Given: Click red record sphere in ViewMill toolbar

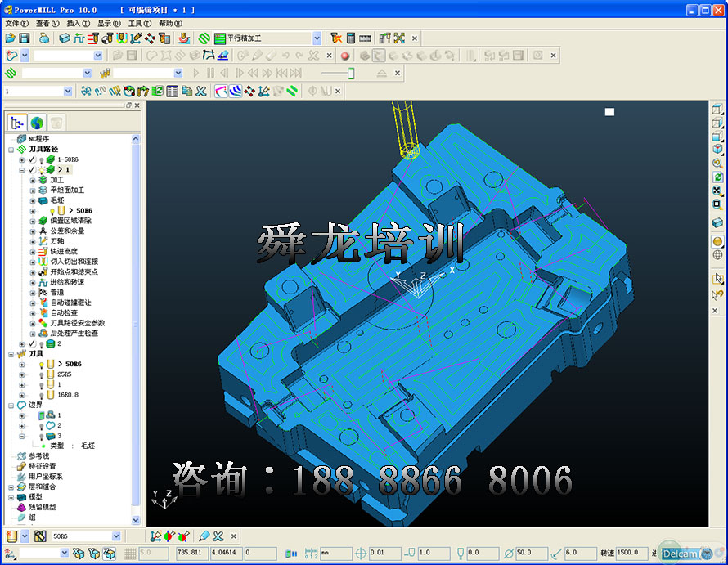Looking at the screenshot, I should coord(345,56).
